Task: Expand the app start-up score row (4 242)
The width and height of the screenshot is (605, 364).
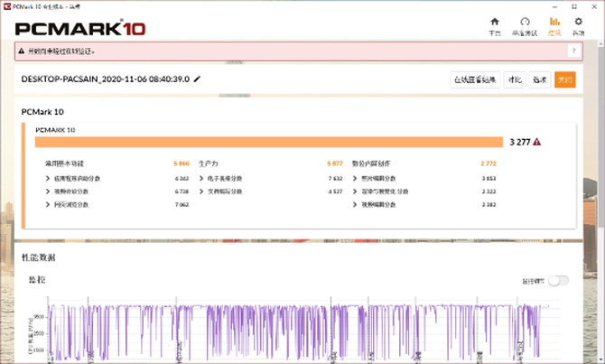Action: click(x=48, y=179)
